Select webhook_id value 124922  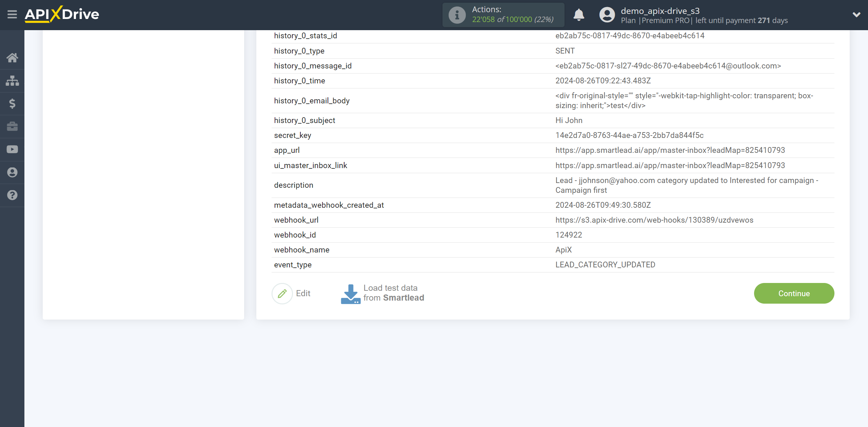569,235
